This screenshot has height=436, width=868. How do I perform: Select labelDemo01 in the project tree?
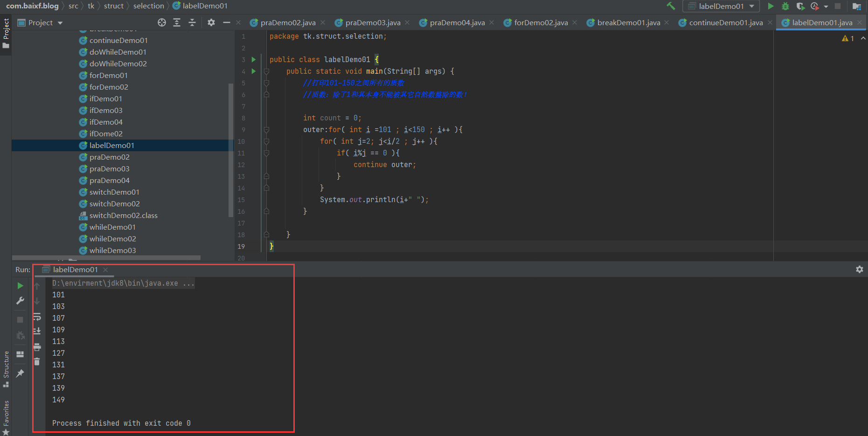coord(111,146)
